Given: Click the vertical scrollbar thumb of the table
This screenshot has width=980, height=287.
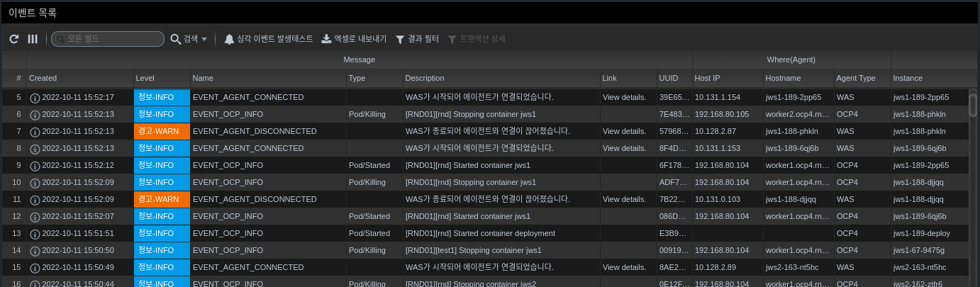Looking at the screenshot, I should pos(973,104).
